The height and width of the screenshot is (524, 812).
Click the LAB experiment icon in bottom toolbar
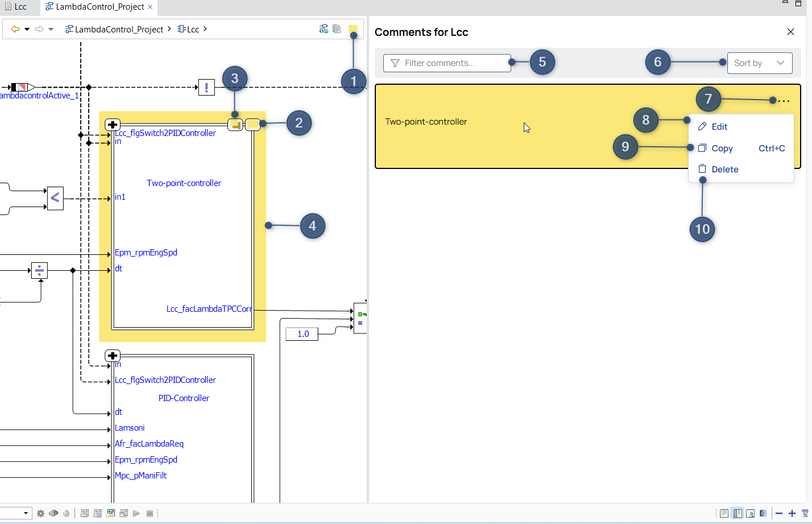pyautogui.click(x=110, y=513)
